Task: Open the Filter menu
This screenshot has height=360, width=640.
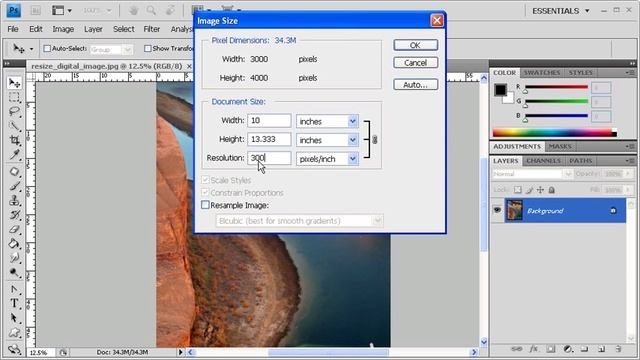Action: 151,29
